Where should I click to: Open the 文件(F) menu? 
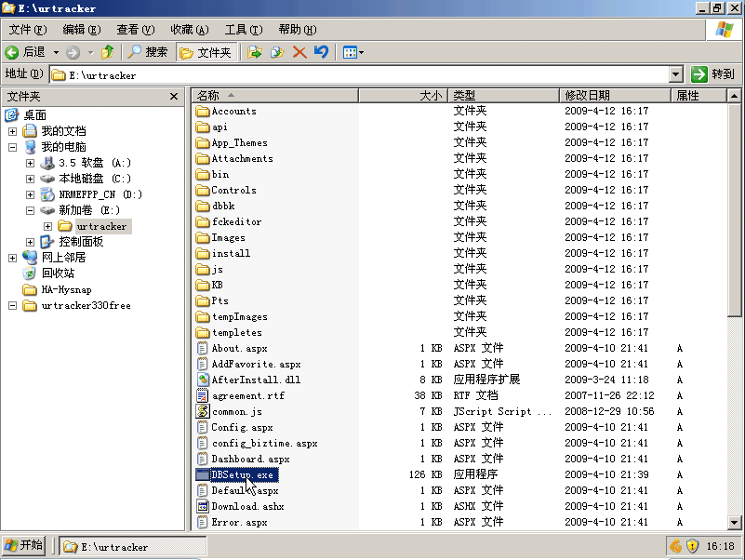tap(28, 30)
